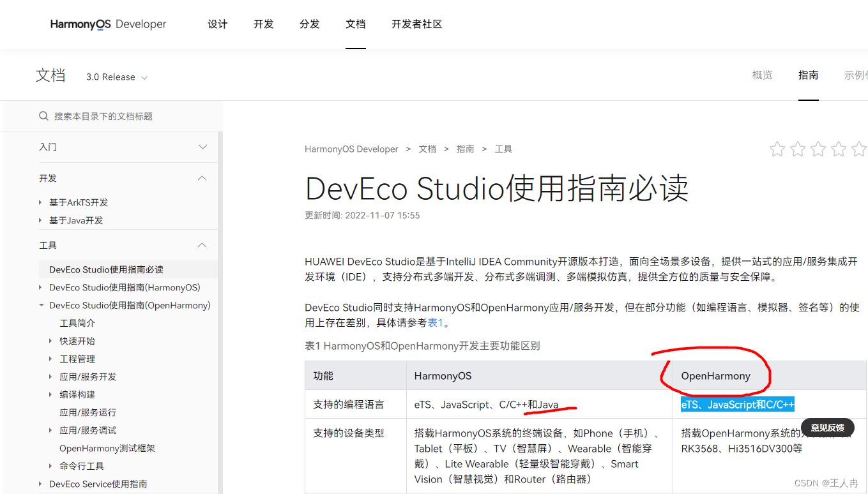This screenshot has width=868, height=494.
Task: Click the HarmonyOS Developer logo
Action: [x=108, y=24]
